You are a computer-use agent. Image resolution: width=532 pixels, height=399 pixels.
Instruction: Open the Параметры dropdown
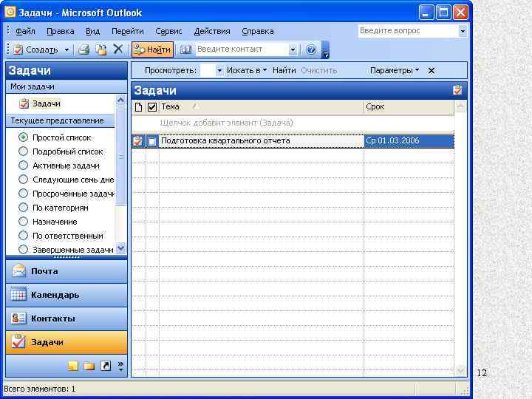point(395,70)
